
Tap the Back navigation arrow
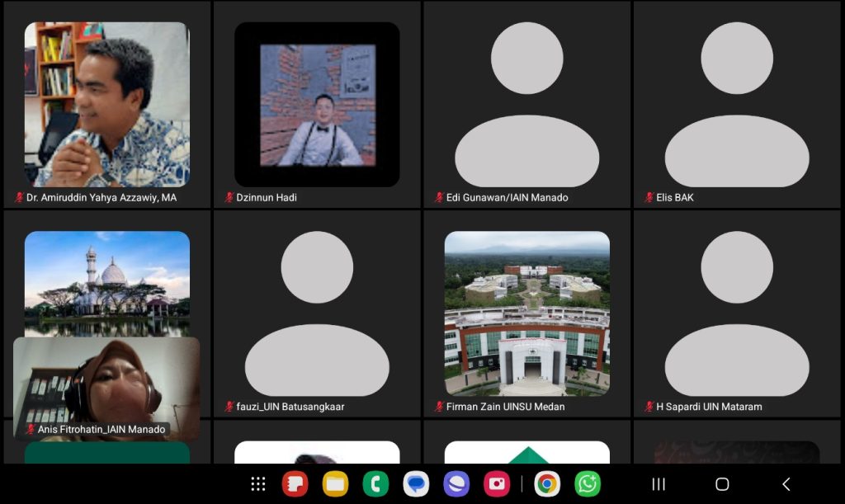click(786, 484)
